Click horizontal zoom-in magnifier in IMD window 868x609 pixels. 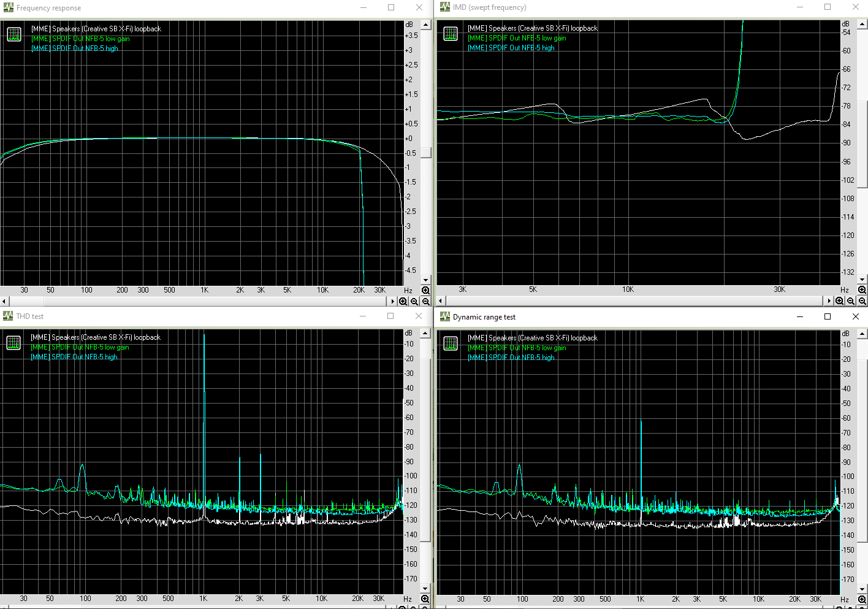[x=839, y=301]
